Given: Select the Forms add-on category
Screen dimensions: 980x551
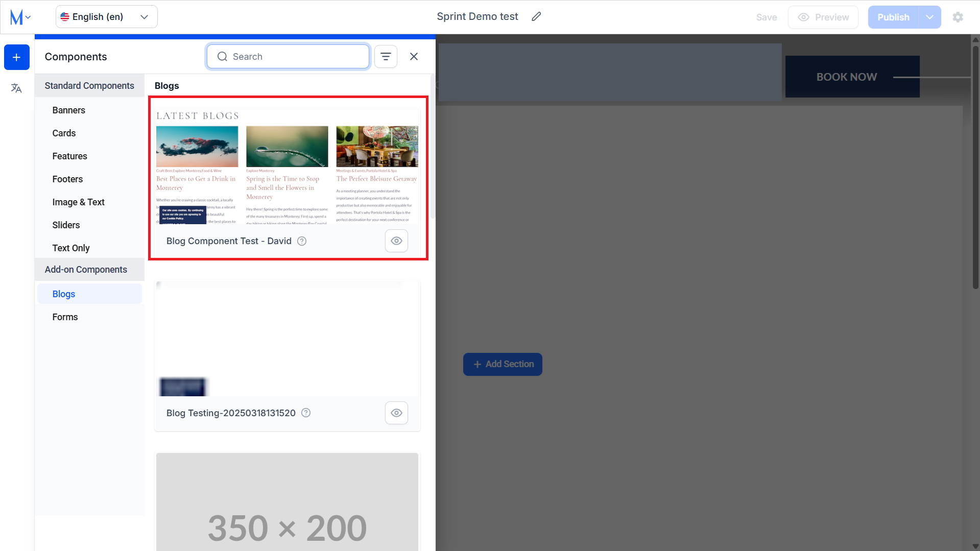Looking at the screenshot, I should [90, 317].
